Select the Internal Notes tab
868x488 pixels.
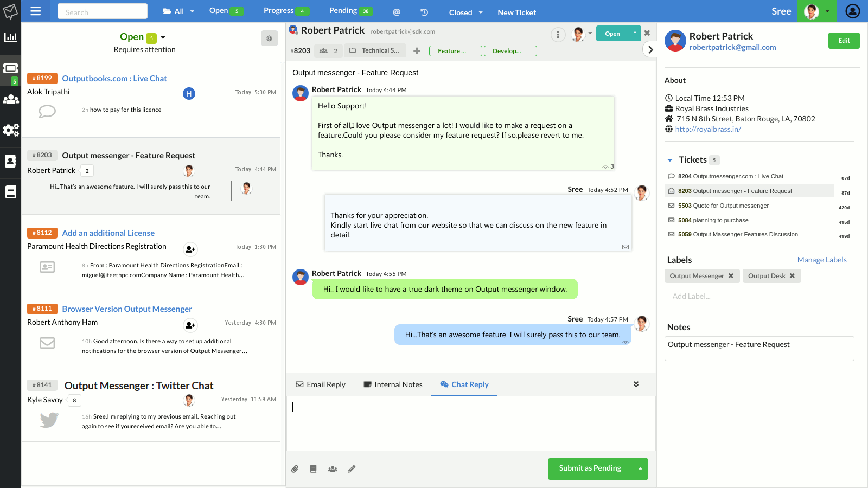point(393,384)
